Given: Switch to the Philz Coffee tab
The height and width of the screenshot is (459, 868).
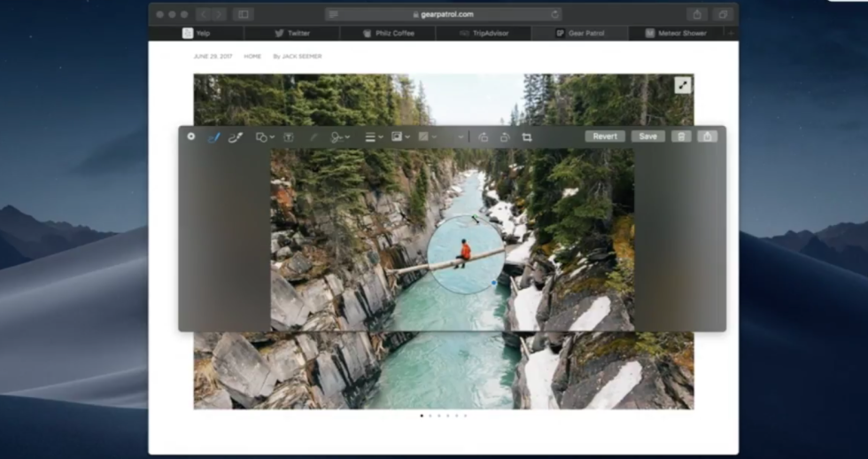Looking at the screenshot, I should [x=388, y=33].
